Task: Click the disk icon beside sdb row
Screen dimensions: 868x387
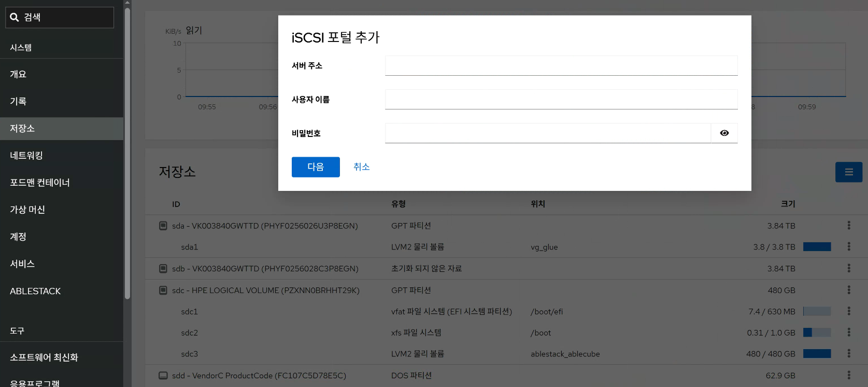Action: [163, 269]
